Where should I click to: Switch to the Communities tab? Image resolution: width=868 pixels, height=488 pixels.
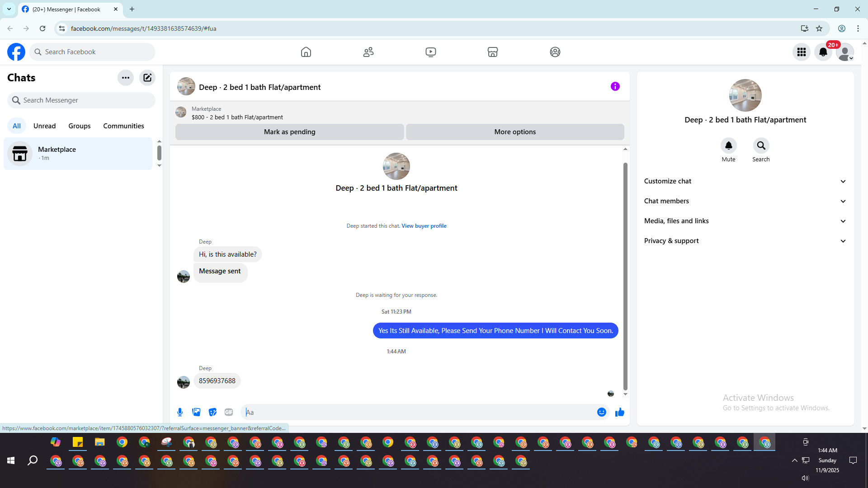(123, 126)
